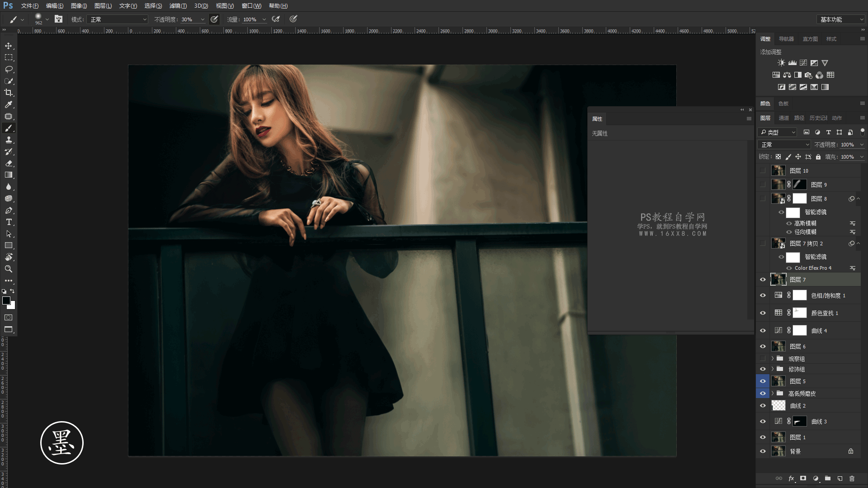Click the delete layer trash icon
This screenshot has height=488, width=868.
coord(852,479)
